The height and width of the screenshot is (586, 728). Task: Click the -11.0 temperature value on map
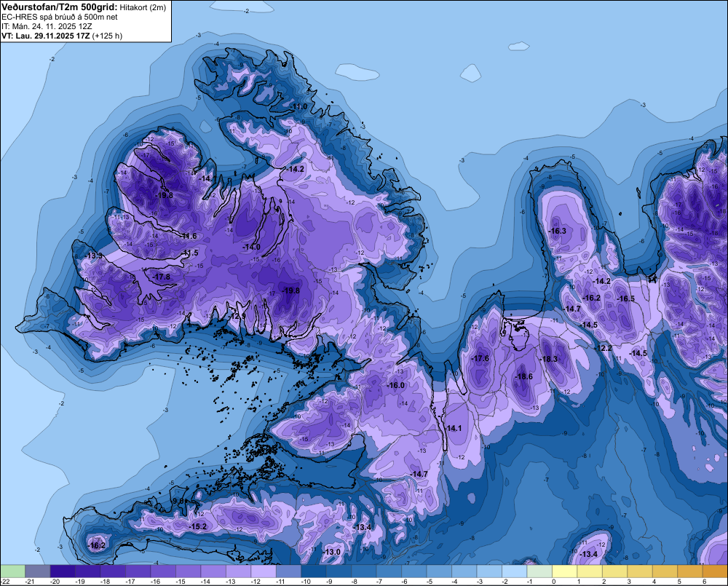click(x=298, y=107)
